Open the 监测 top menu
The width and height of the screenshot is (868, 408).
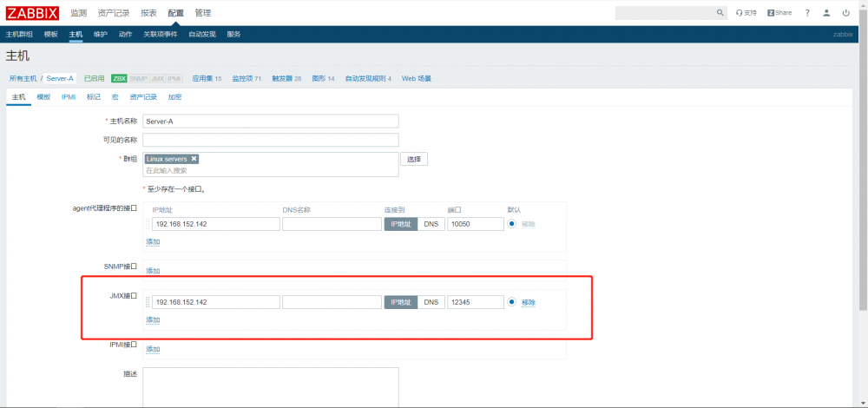(x=79, y=13)
